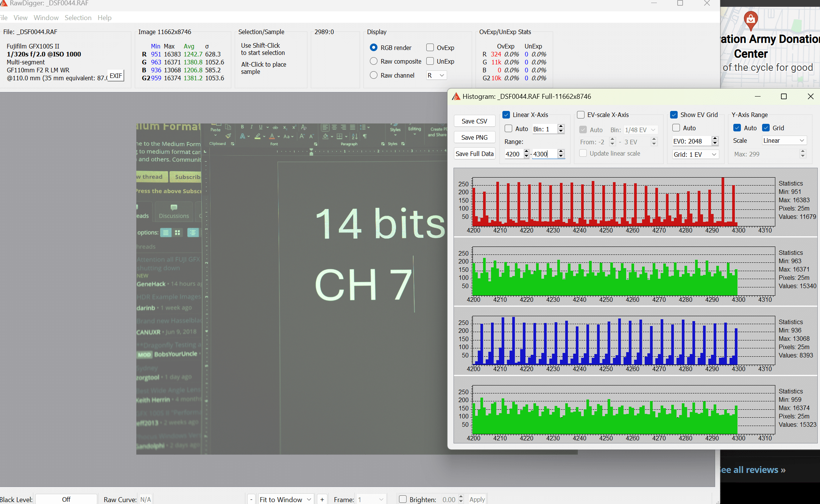
Task: Click the RawDigger title bar icon
Action: point(4,3)
